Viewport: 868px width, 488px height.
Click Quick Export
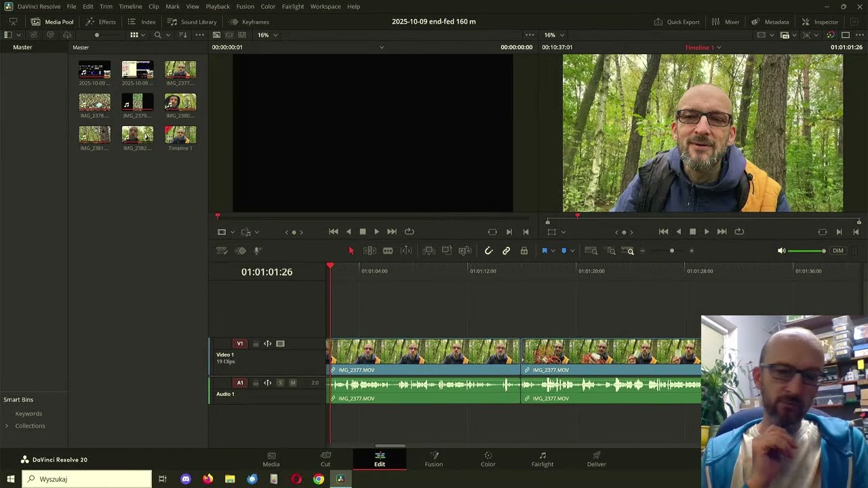coord(677,22)
